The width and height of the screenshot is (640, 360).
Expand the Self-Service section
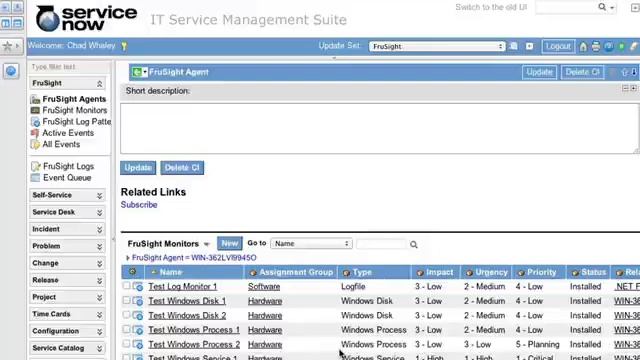point(99,196)
